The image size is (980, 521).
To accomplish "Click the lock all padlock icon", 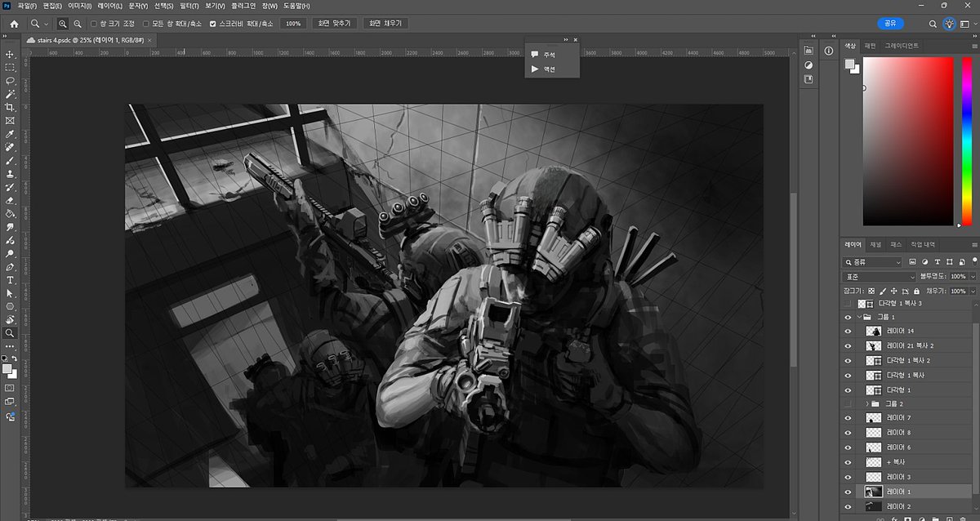I will (x=915, y=291).
